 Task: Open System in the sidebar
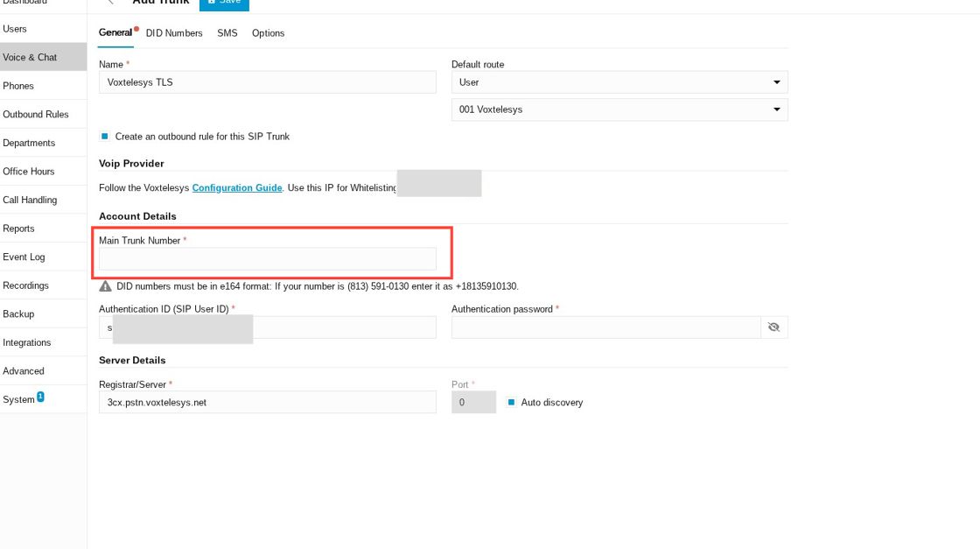43,399
